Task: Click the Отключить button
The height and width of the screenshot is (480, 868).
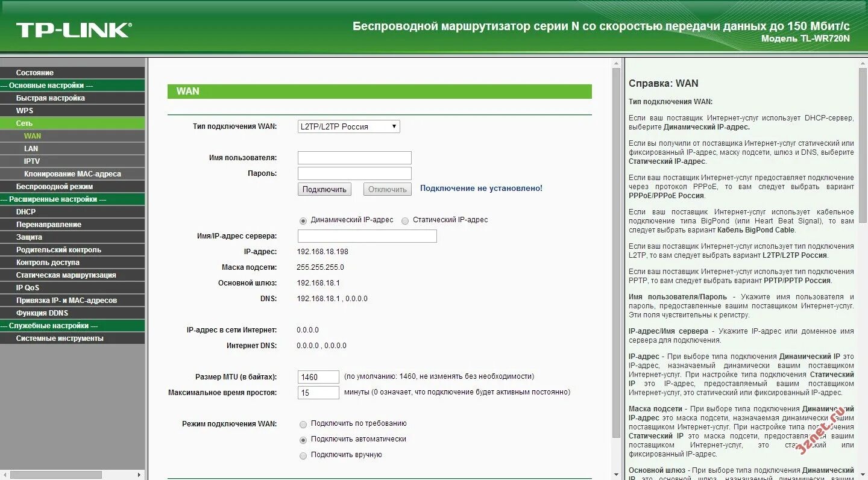Action: click(388, 189)
